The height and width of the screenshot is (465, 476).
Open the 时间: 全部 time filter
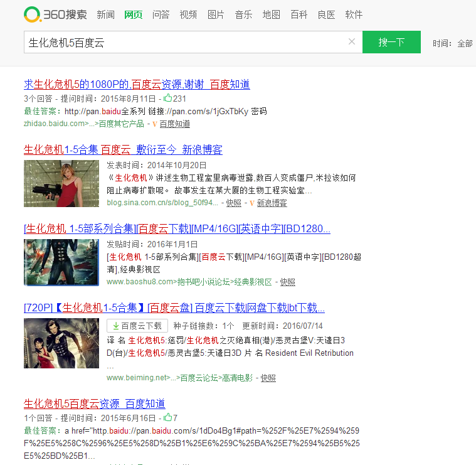click(453, 43)
